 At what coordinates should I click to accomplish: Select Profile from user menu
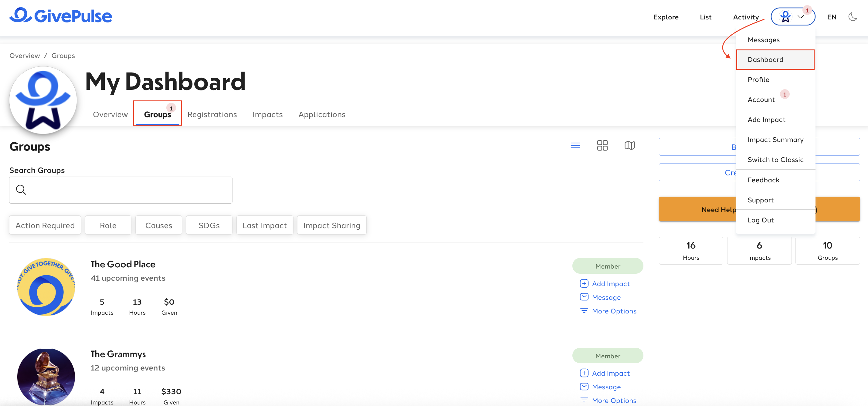click(x=776, y=80)
